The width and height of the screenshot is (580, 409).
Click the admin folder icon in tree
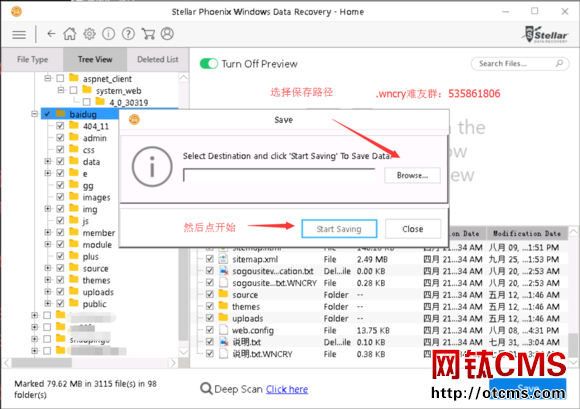pyautogui.click(x=74, y=137)
